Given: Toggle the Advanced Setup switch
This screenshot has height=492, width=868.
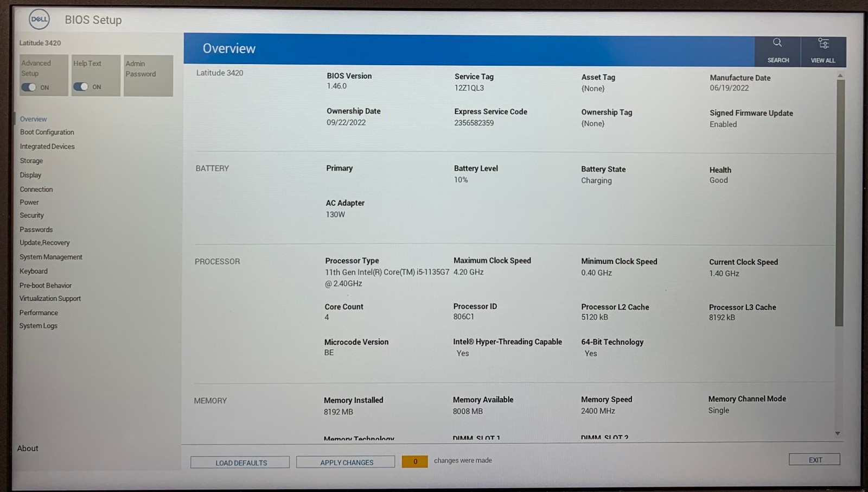Looking at the screenshot, I should tap(29, 87).
